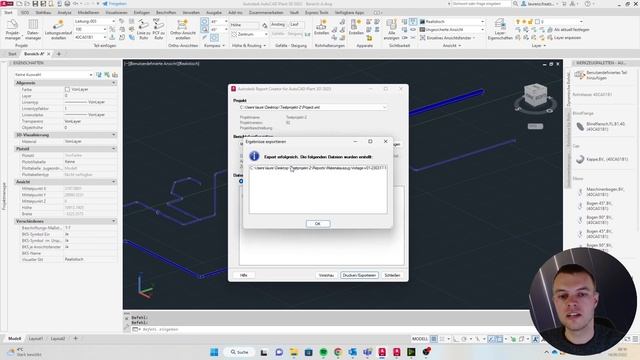Click Layer anpassen icon

pos(565,38)
